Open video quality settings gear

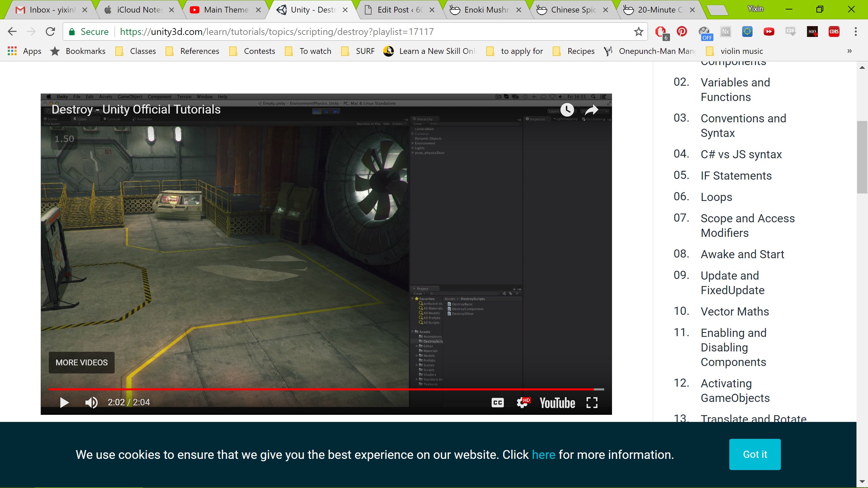pos(522,402)
